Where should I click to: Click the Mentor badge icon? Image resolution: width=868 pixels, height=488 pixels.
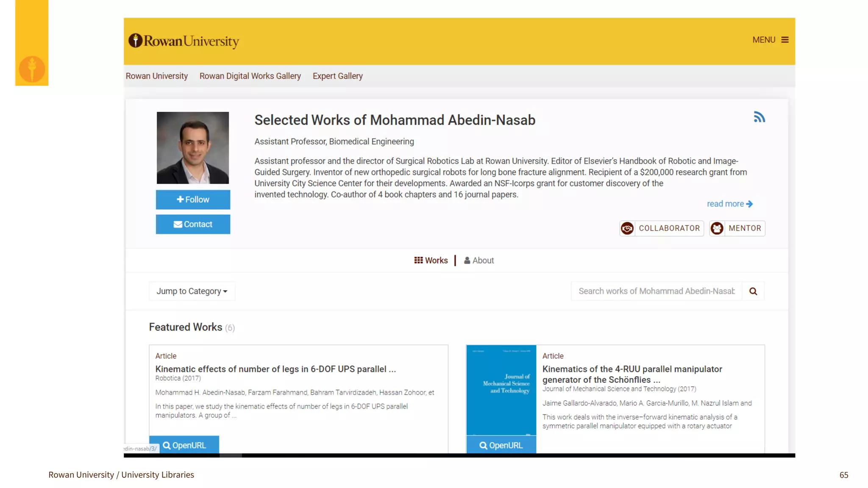click(x=717, y=228)
